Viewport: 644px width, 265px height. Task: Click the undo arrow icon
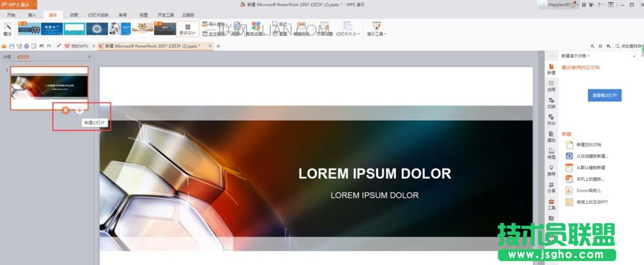point(41,46)
